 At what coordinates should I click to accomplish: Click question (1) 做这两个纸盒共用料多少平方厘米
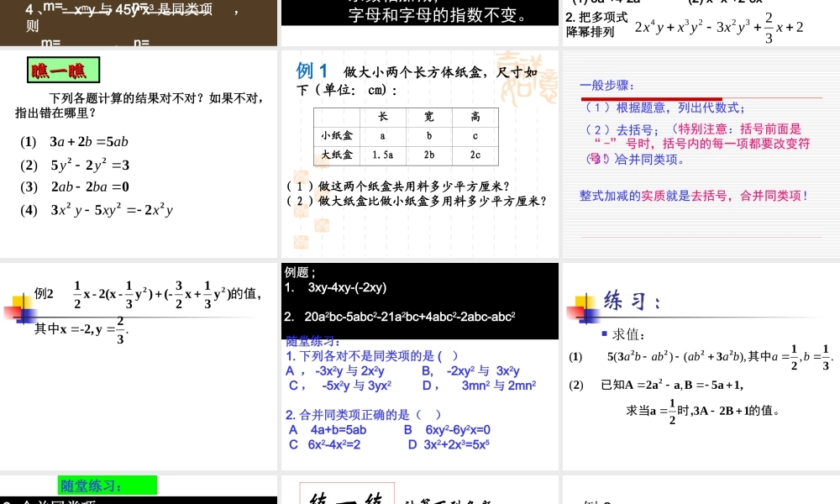pos(398,186)
